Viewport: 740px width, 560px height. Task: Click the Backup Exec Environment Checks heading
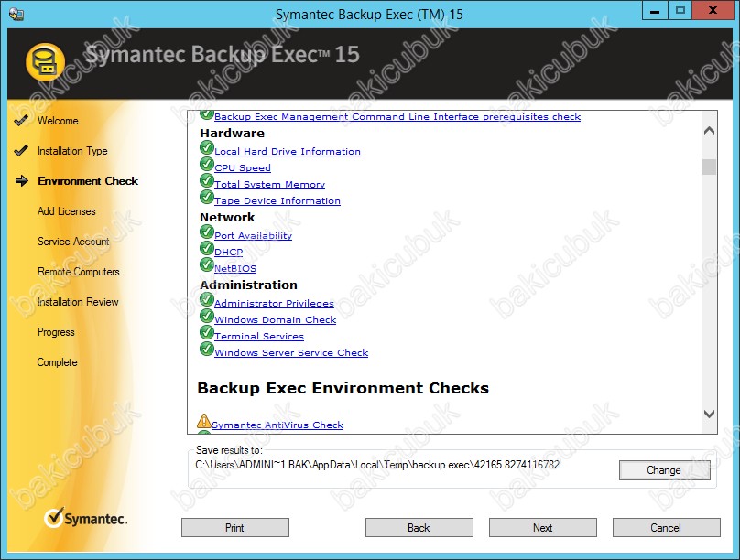343,388
